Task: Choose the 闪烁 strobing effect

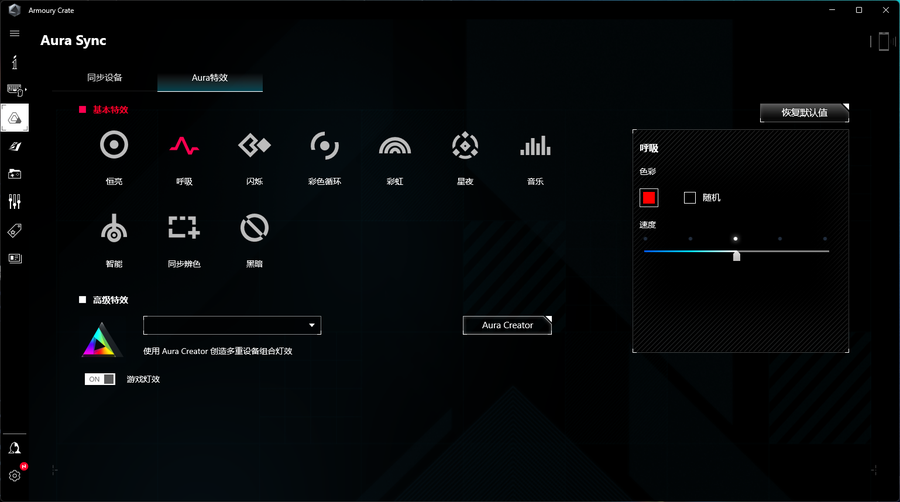Action: click(254, 146)
